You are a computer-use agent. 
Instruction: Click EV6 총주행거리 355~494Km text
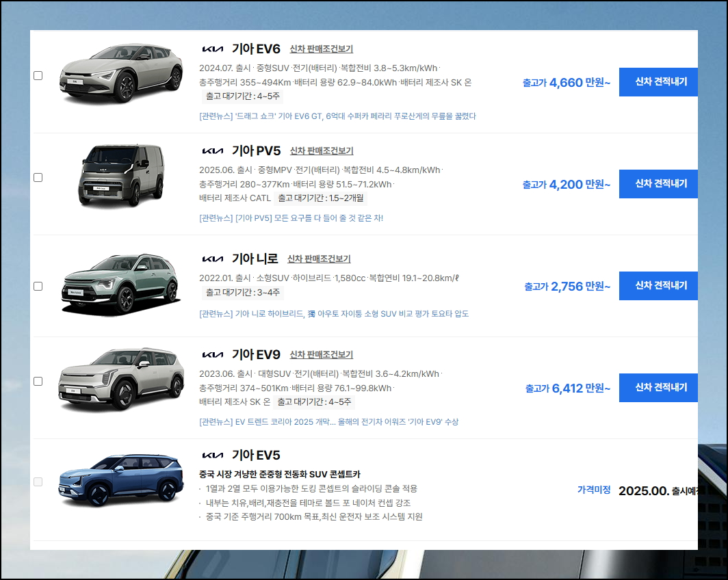click(x=245, y=83)
